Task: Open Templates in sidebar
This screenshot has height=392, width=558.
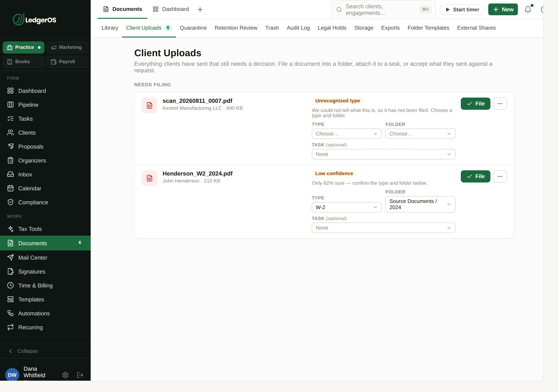Action: [45, 299]
